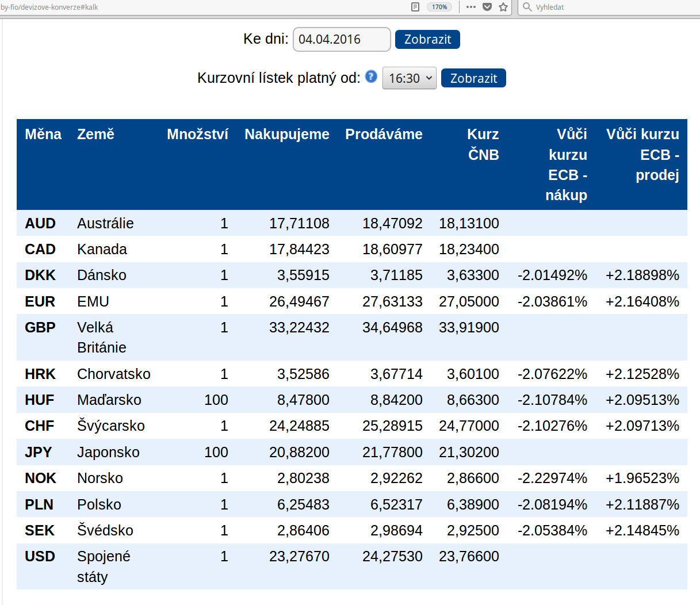Click PLN ECB sell difference +2.11887%
The height and width of the screenshot is (605, 700).
tap(642, 504)
